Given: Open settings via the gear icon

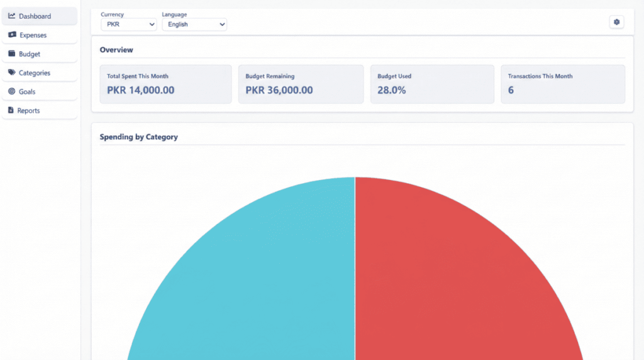Looking at the screenshot, I should [x=616, y=22].
